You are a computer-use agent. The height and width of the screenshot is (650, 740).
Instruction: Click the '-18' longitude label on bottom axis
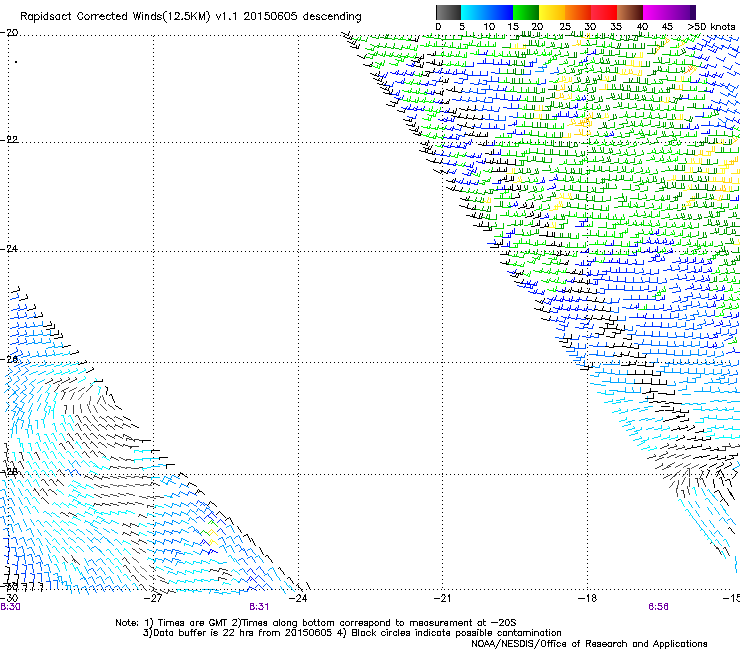click(587, 598)
